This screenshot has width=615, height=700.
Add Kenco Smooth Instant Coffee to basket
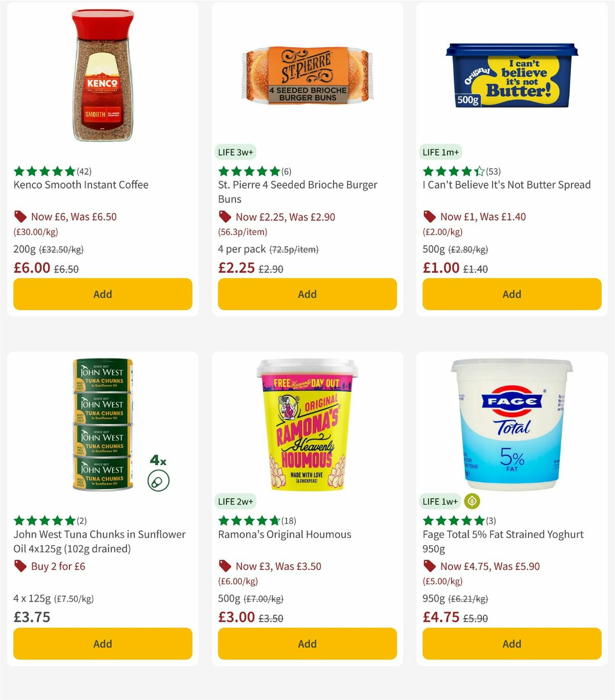coord(102,294)
